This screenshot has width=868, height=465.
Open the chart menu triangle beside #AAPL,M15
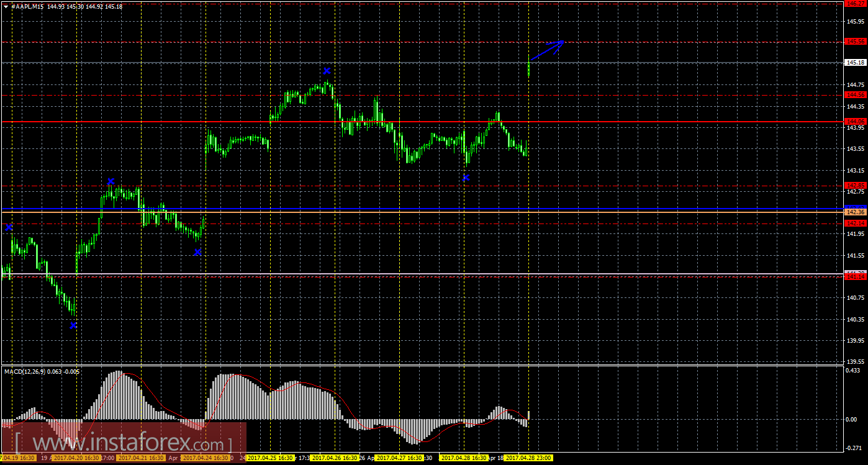[6, 6]
